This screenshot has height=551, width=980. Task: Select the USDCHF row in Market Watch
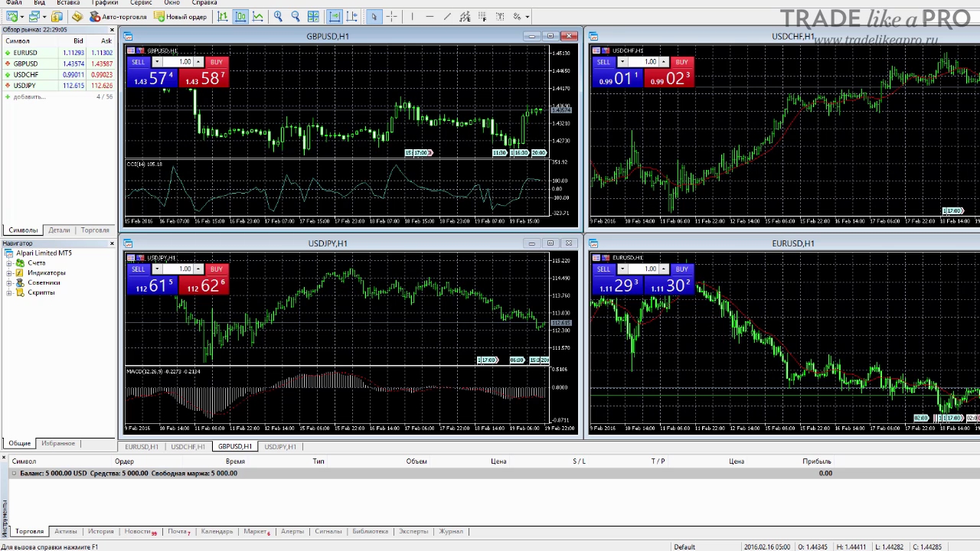tap(57, 75)
